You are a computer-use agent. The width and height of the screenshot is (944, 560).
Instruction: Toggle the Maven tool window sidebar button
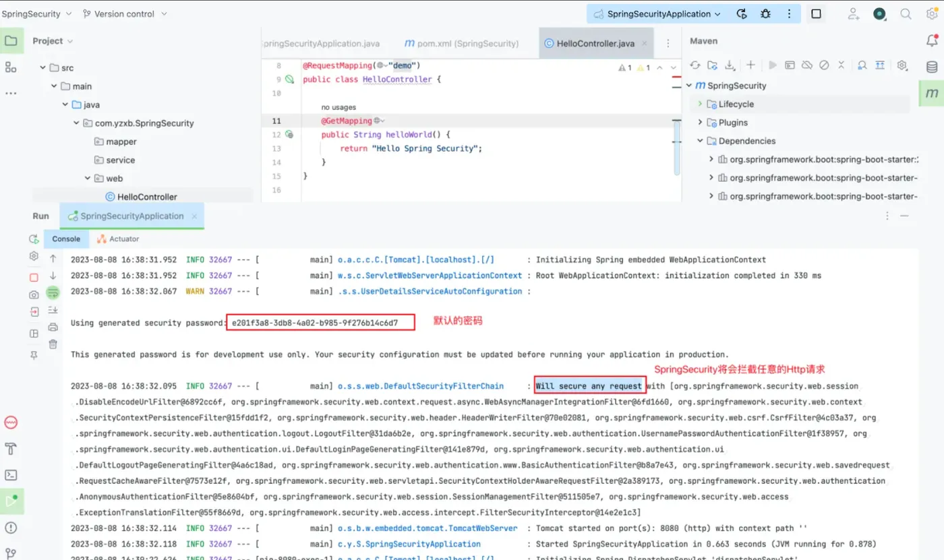[x=932, y=94]
